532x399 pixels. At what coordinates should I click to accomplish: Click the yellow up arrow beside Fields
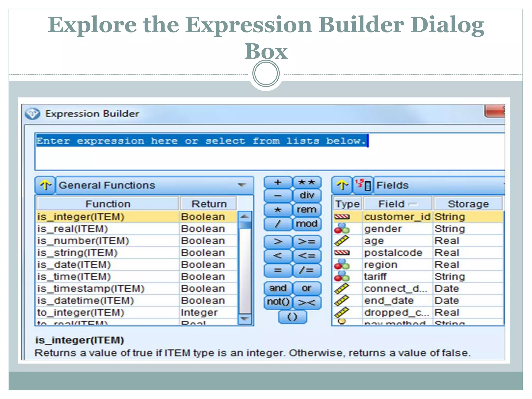tap(342, 185)
